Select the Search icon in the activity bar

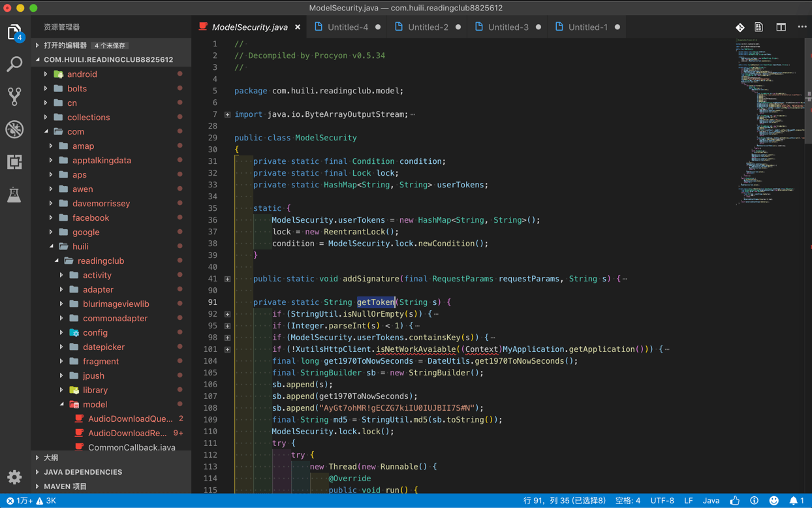(x=14, y=65)
